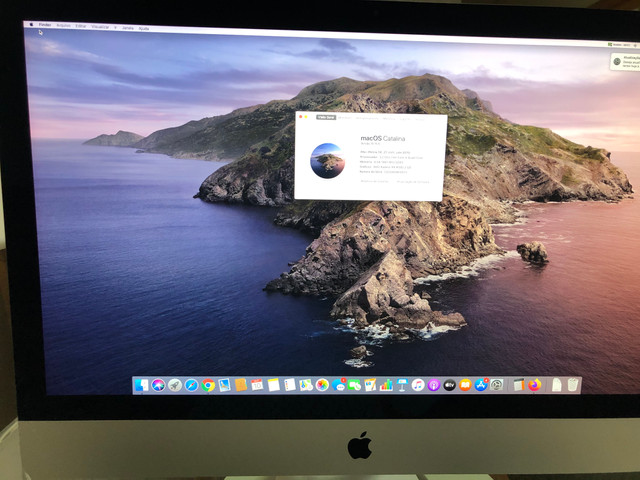The image size is (640, 480).
Task: Open the Visualizar menu
Action: (x=100, y=27)
